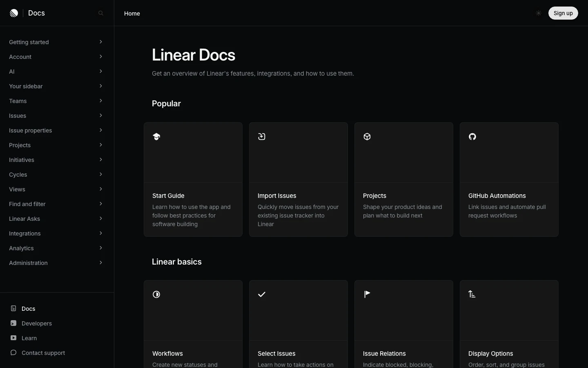This screenshot has height=368, width=588.
Task: Open the Display Options card title
Action: [490, 354]
